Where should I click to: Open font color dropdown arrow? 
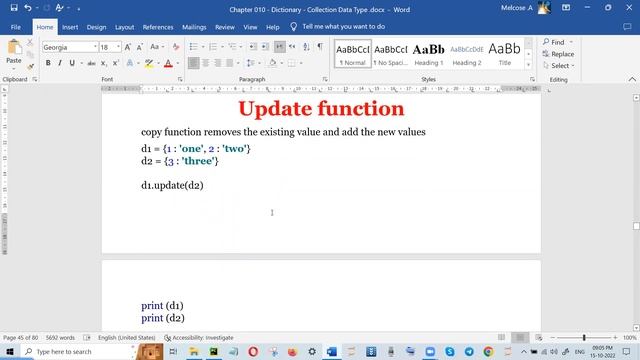click(x=178, y=63)
